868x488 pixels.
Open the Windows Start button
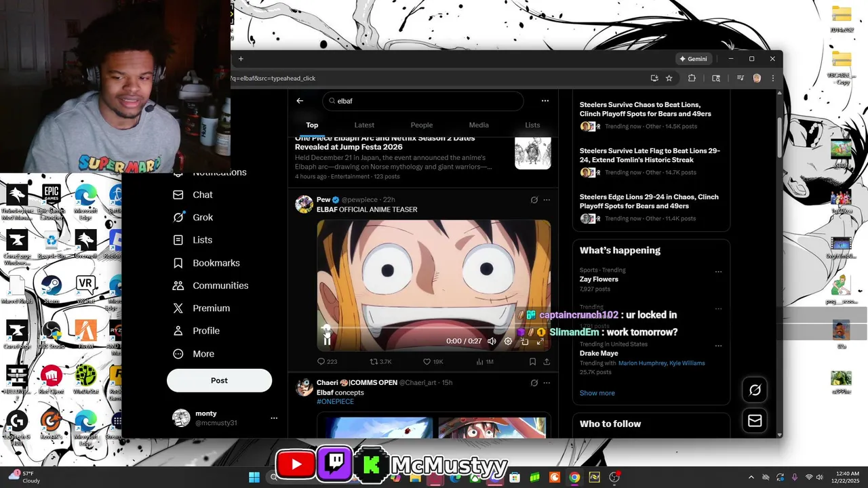point(254,477)
